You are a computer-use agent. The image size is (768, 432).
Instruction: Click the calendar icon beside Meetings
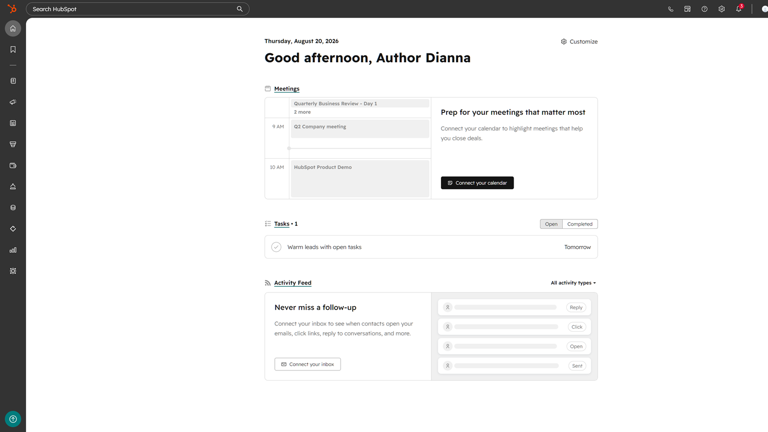[267, 89]
